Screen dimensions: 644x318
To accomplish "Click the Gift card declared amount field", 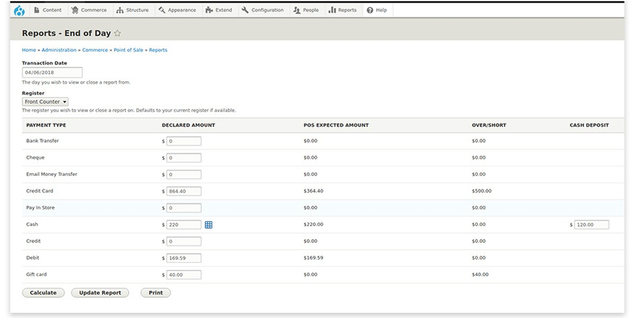I will 184,275.
